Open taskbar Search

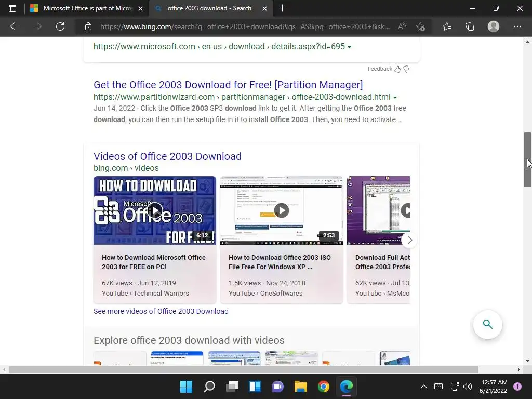(x=209, y=387)
